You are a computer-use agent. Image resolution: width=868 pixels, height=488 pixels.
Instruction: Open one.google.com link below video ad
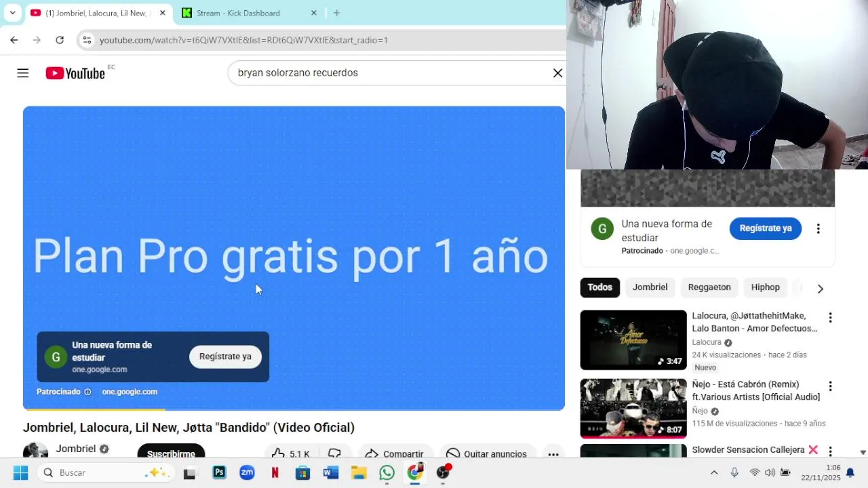130,392
